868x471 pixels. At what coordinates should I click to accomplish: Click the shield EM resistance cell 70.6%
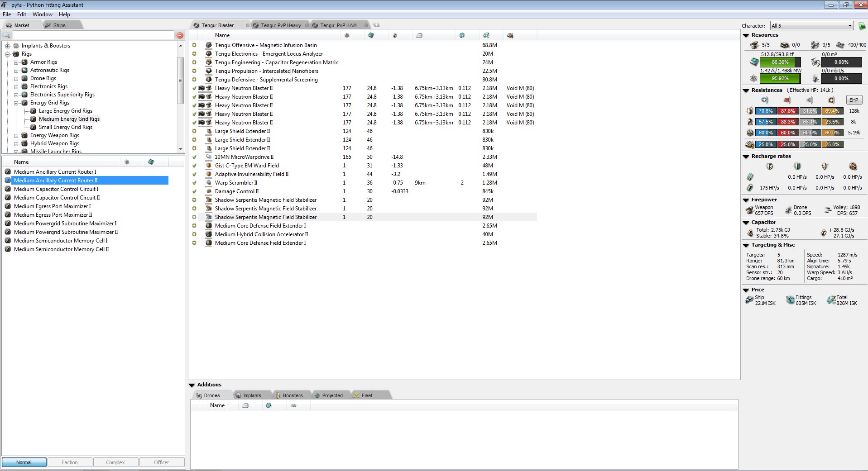pyautogui.click(x=766, y=111)
